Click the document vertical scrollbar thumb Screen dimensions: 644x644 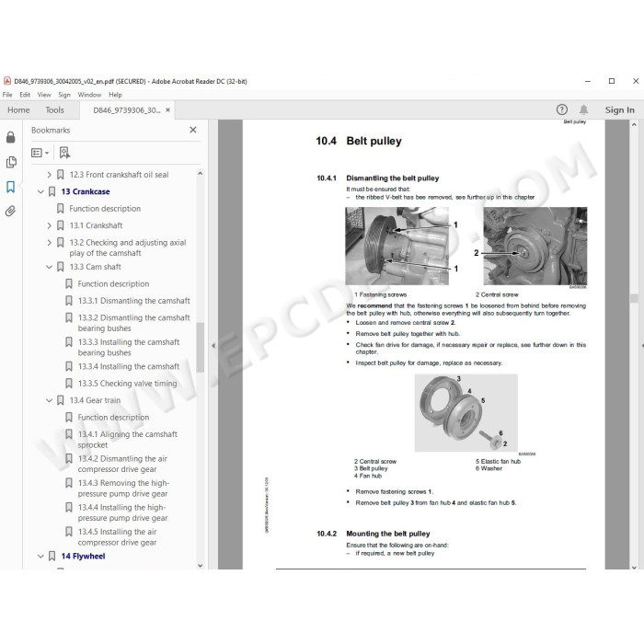[x=634, y=298]
